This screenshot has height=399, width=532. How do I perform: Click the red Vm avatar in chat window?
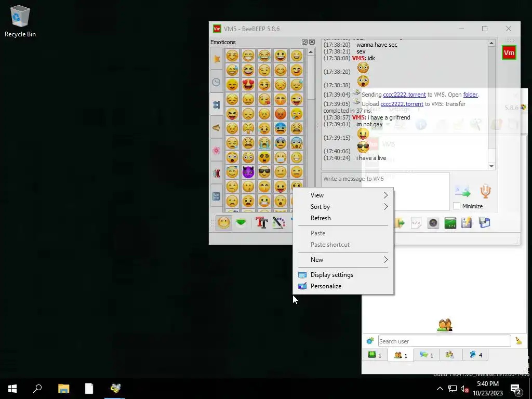[x=509, y=52]
